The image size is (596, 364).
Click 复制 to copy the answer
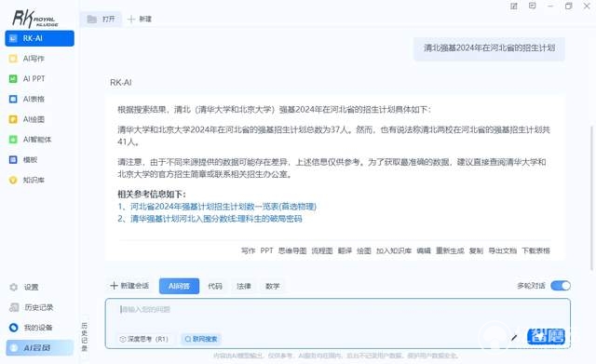(476, 250)
